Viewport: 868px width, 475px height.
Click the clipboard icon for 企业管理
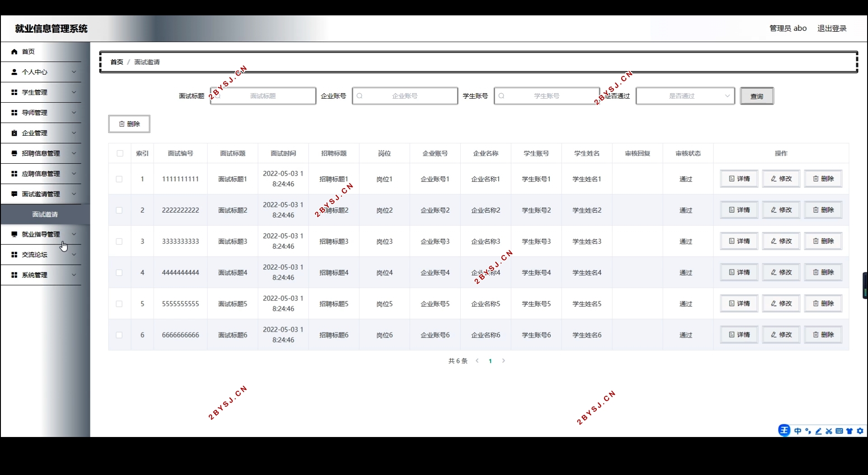click(x=14, y=133)
